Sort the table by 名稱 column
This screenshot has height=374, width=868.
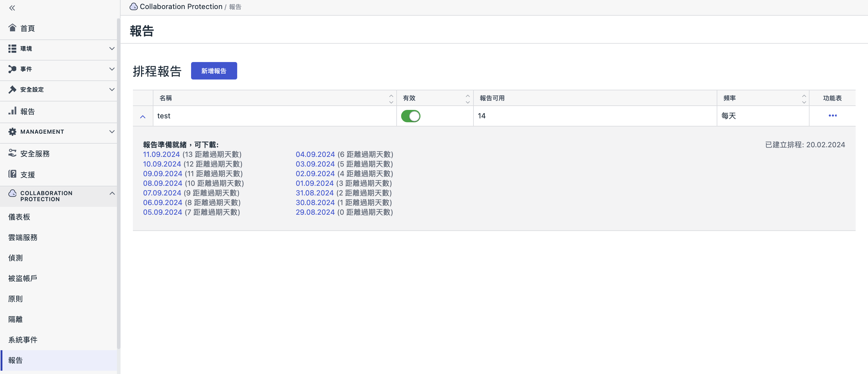point(391,99)
